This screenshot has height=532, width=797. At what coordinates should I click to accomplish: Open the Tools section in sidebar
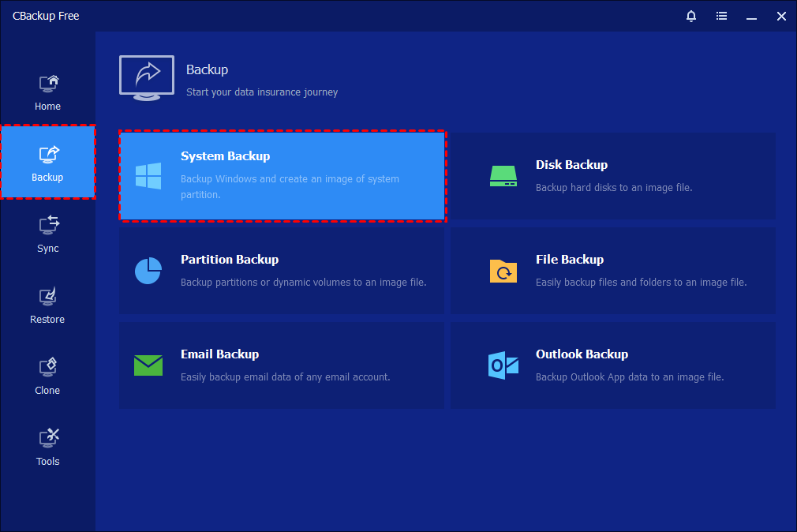pos(47,448)
